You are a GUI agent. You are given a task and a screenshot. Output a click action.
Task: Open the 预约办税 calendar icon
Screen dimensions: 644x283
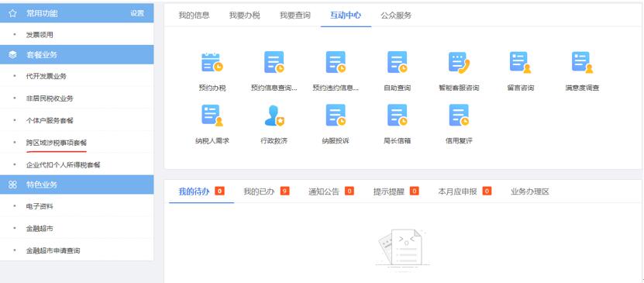point(212,63)
